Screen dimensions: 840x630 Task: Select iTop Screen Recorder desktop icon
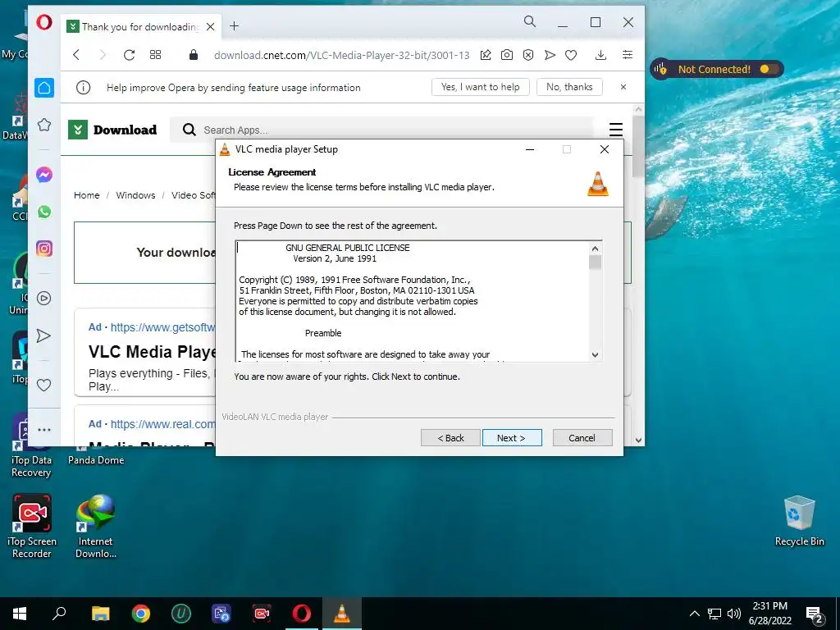point(32,526)
